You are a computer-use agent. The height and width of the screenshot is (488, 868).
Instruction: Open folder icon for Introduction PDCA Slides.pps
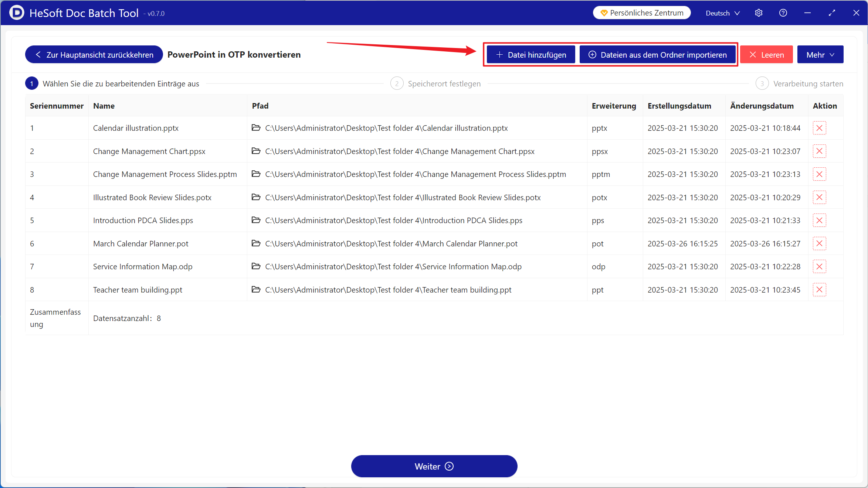tap(256, 220)
